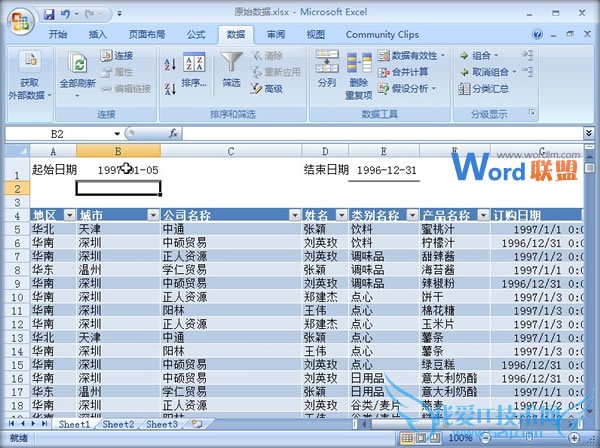600x448 pixels.
Task: Click the 全部刷新 refresh icon
Action: click(78, 62)
